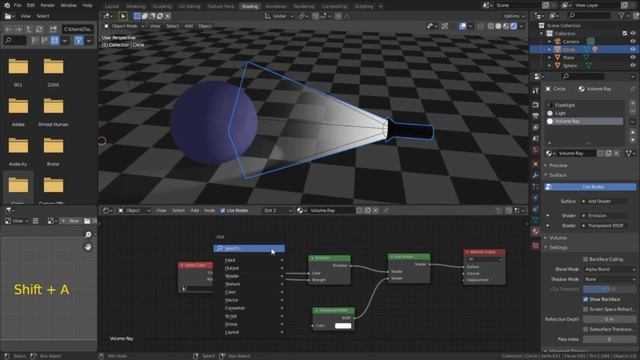Click the file browser back arrow icon
Viewport: 640px width, 360px height.
coord(9,29)
